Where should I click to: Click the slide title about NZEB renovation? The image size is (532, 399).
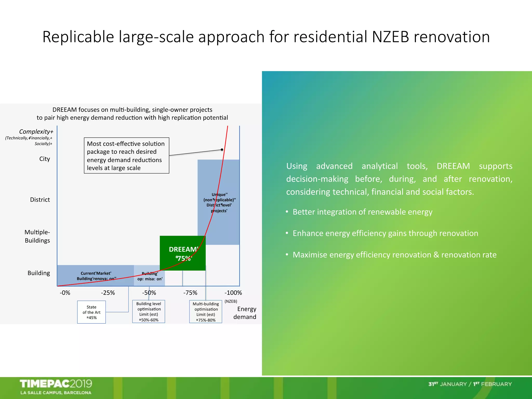click(266, 37)
